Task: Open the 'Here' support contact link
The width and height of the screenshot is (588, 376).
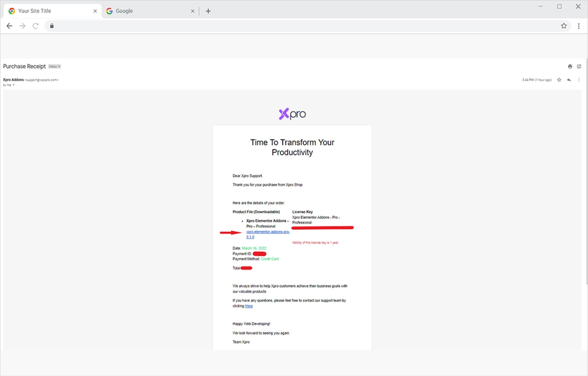Action: tap(249, 306)
